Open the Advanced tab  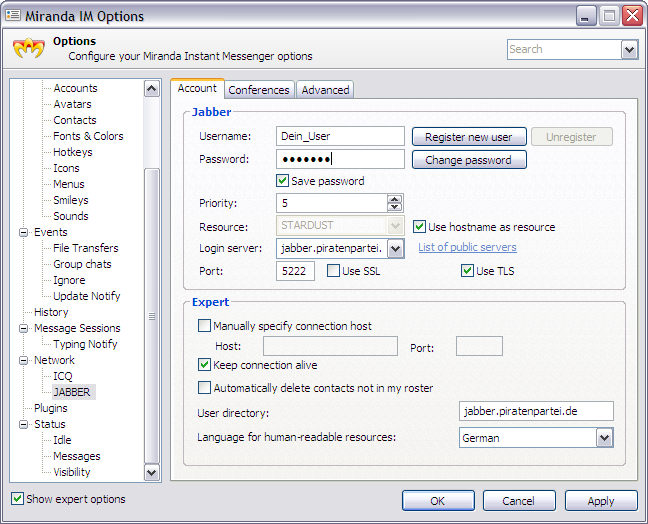(x=325, y=90)
